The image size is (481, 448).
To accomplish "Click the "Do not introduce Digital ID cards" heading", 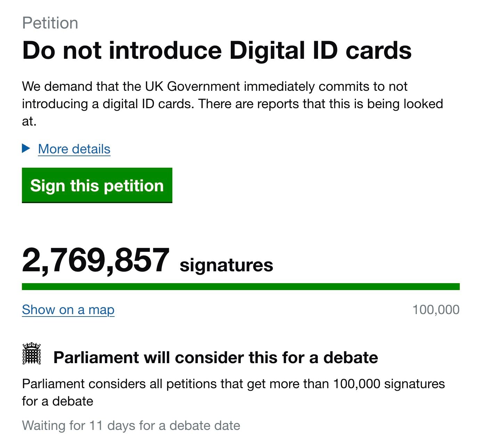I will [x=217, y=50].
